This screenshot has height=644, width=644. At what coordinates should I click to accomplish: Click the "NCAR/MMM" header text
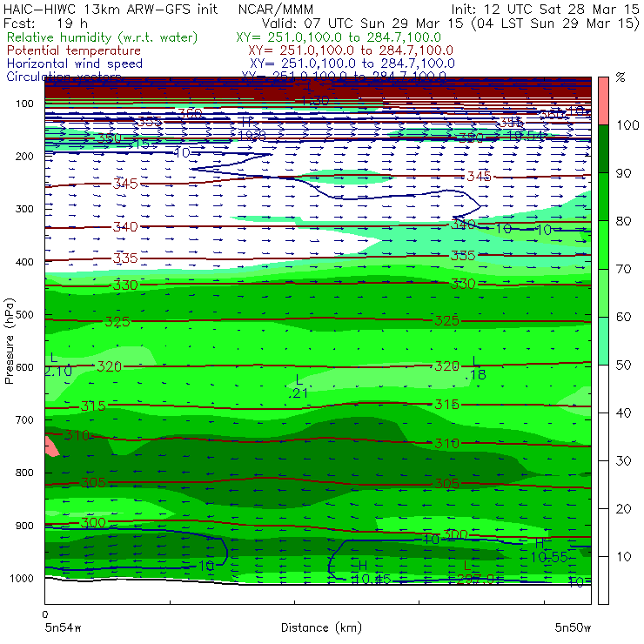(x=276, y=9)
